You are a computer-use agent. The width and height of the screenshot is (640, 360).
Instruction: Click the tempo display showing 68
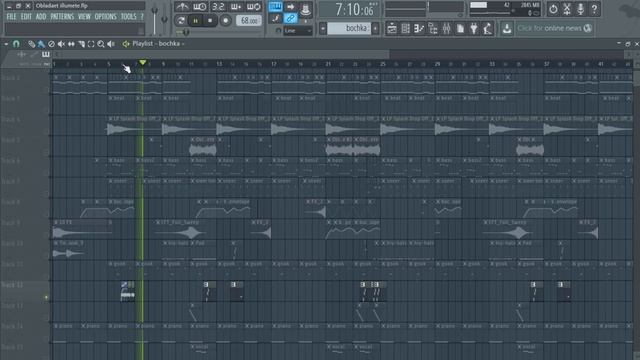249,20
